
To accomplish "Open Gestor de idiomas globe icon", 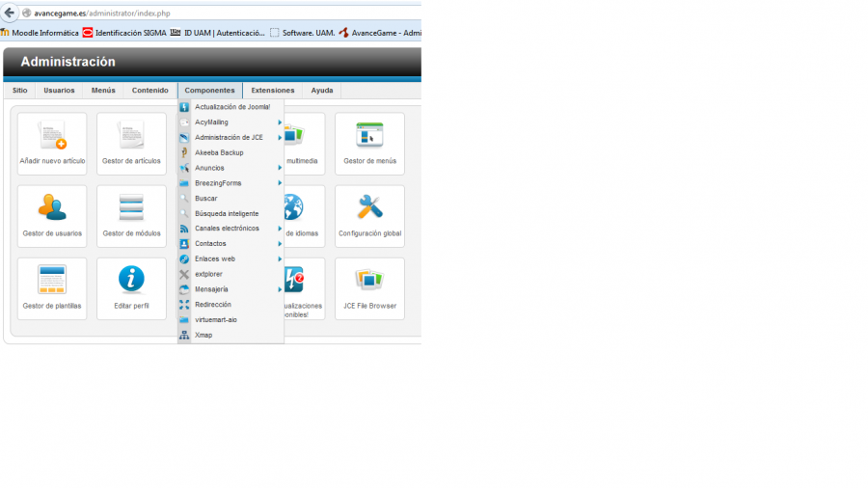I will pyautogui.click(x=294, y=208).
